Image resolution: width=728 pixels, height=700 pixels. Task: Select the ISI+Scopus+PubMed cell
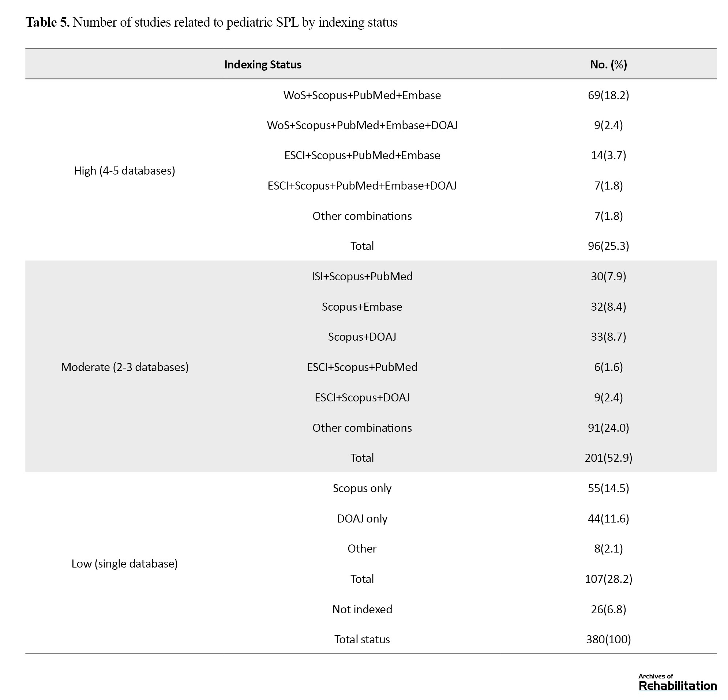[362, 276]
